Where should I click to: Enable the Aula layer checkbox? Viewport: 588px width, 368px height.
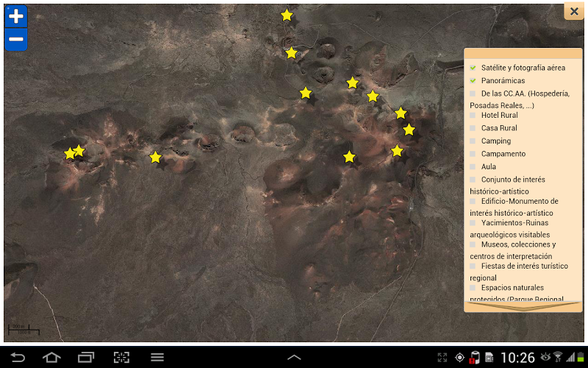473,167
